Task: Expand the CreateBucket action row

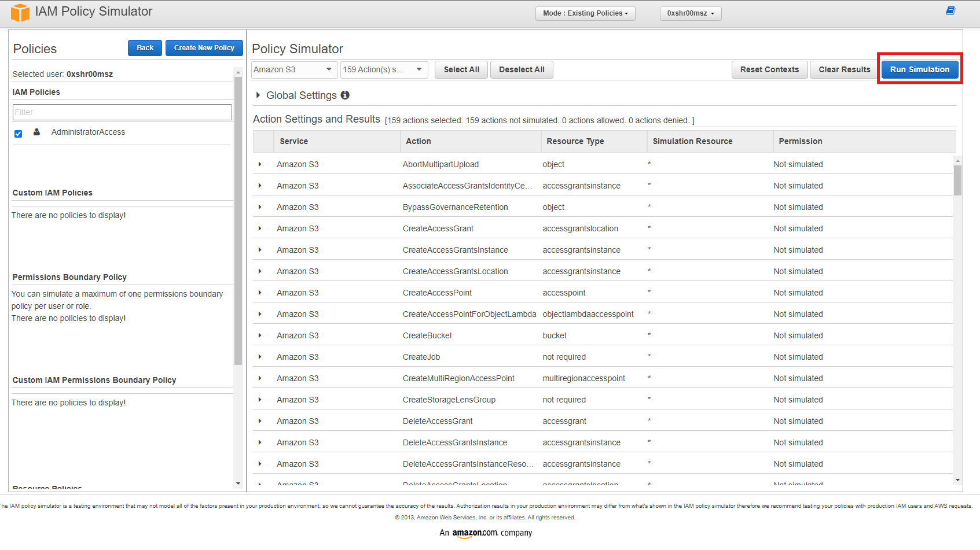Action: coord(260,335)
